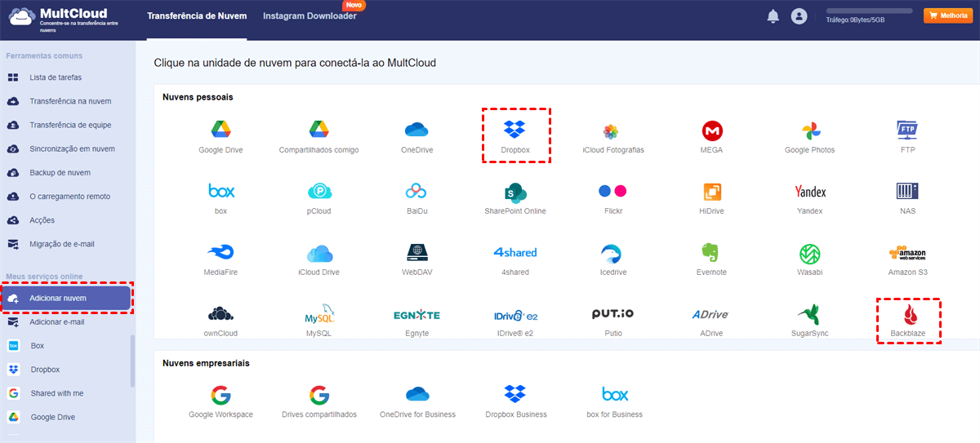Select the MEGA cloud icon
Screen dimensions: 980x443
tap(712, 137)
